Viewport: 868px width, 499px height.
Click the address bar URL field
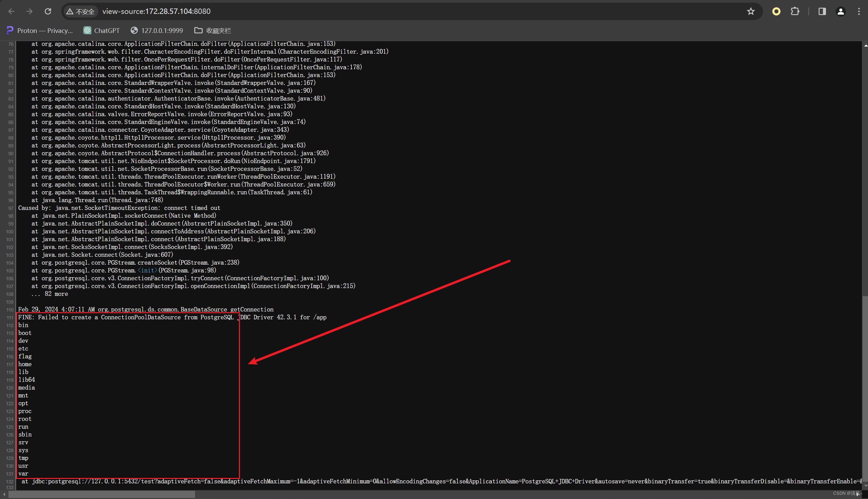[411, 11]
